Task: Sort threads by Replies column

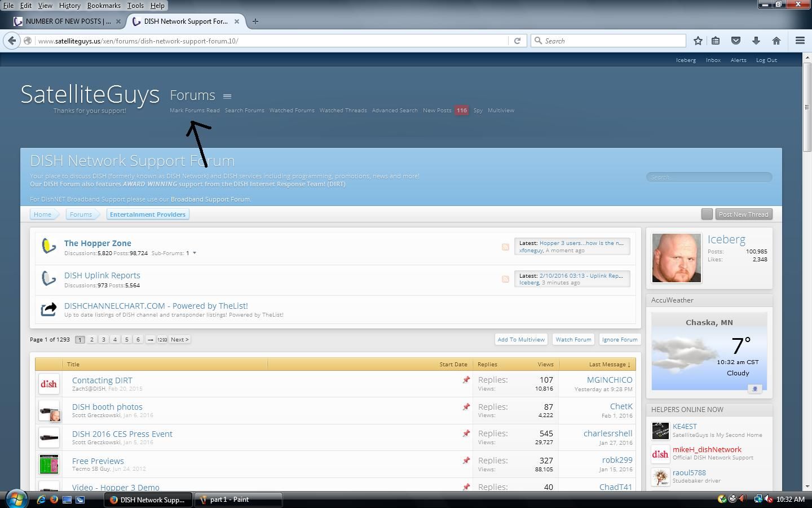Action: point(487,364)
